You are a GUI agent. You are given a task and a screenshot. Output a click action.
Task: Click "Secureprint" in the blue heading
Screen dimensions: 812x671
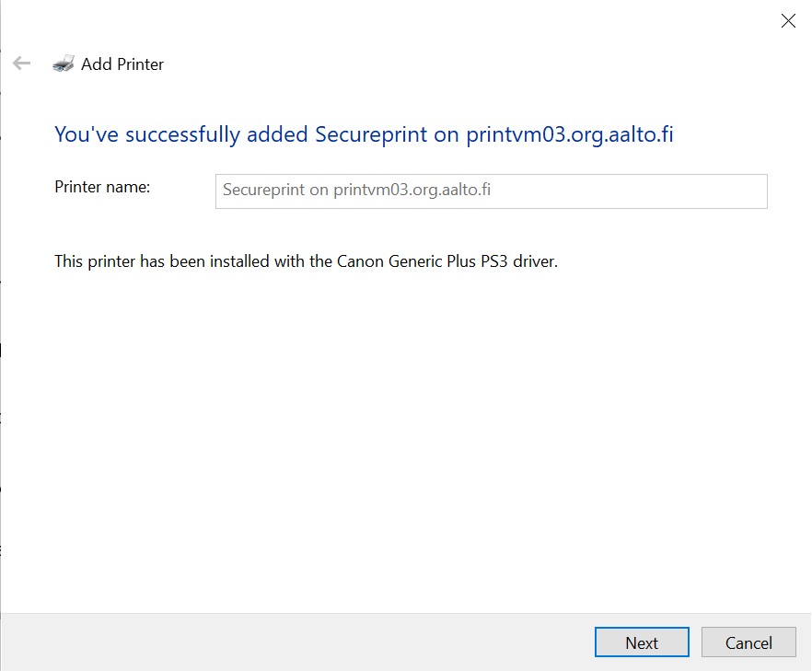(371, 134)
